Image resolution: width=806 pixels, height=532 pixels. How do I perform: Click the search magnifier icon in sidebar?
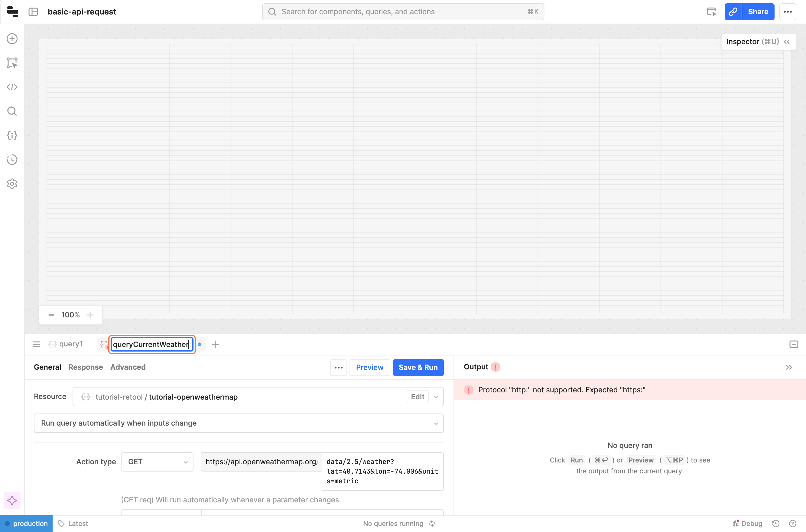pos(12,111)
